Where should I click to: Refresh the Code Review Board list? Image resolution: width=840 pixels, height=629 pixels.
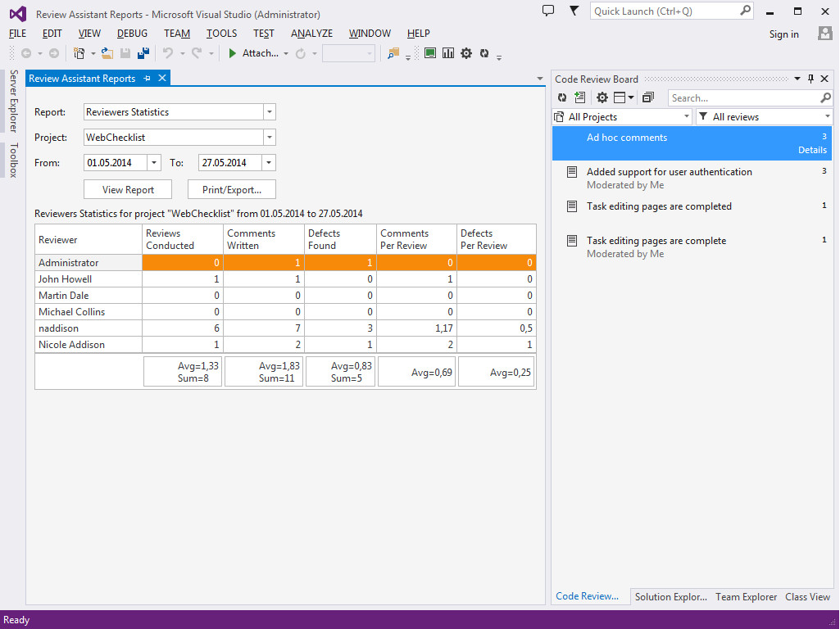pos(562,97)
